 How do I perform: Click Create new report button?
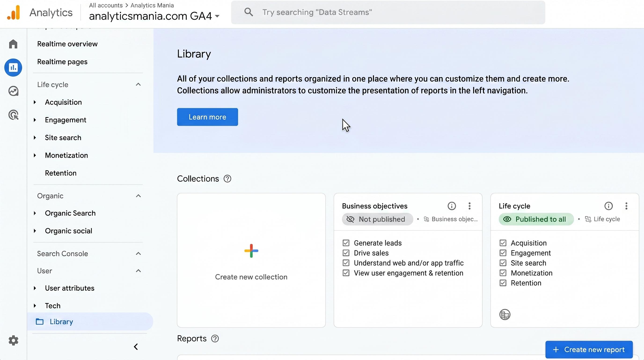pyautogui.click(x=589, y=349)
